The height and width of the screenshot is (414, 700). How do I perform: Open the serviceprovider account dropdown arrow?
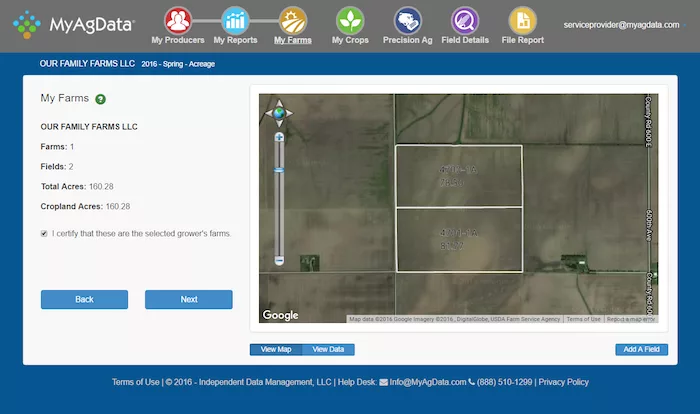(x=685, y=25)
